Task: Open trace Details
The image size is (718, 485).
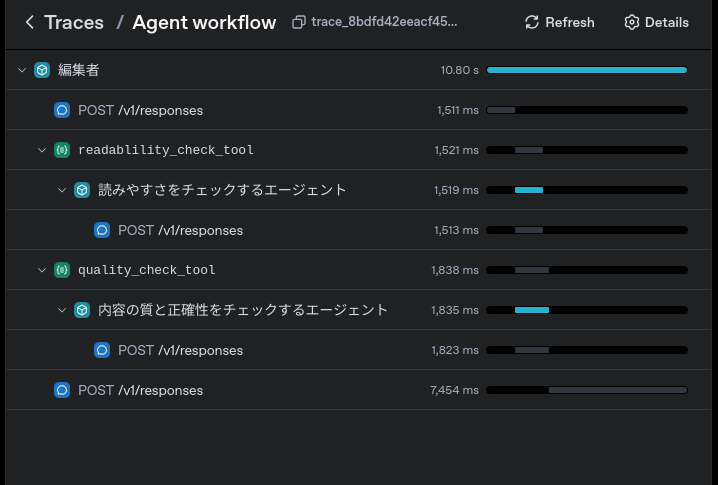Action: [656, 22]
